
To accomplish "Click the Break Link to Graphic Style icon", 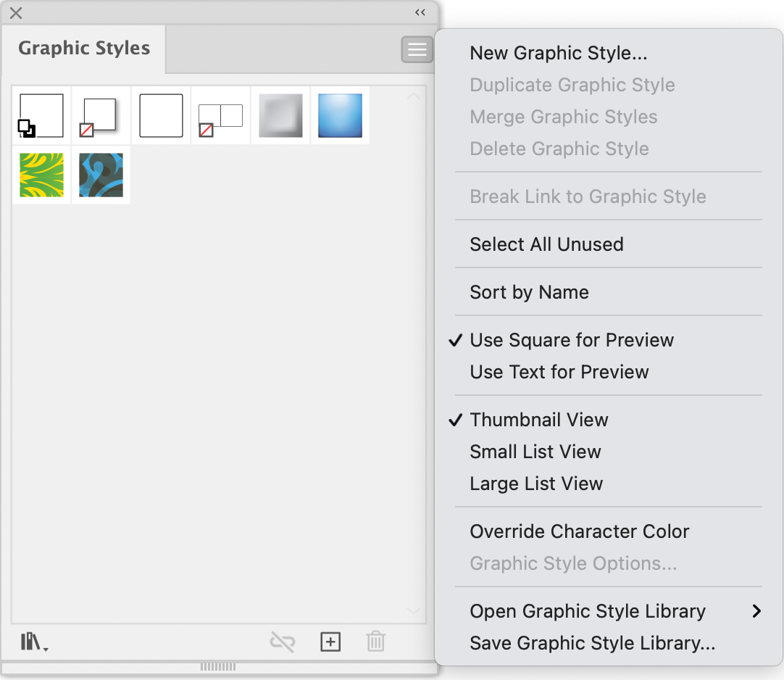I will 283,642.
